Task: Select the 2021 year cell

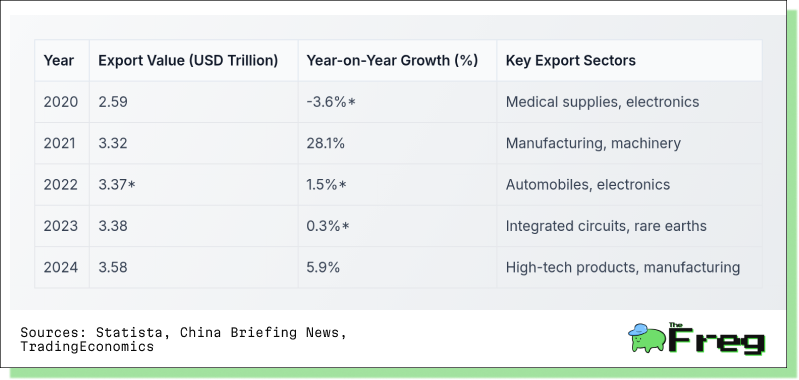Action: click(x=60, y=143)
